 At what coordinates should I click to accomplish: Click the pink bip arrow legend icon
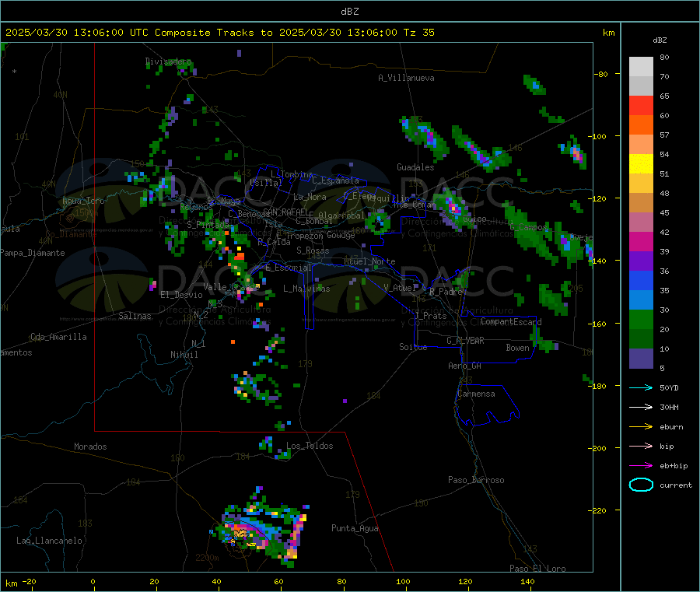tap(641, 446)
